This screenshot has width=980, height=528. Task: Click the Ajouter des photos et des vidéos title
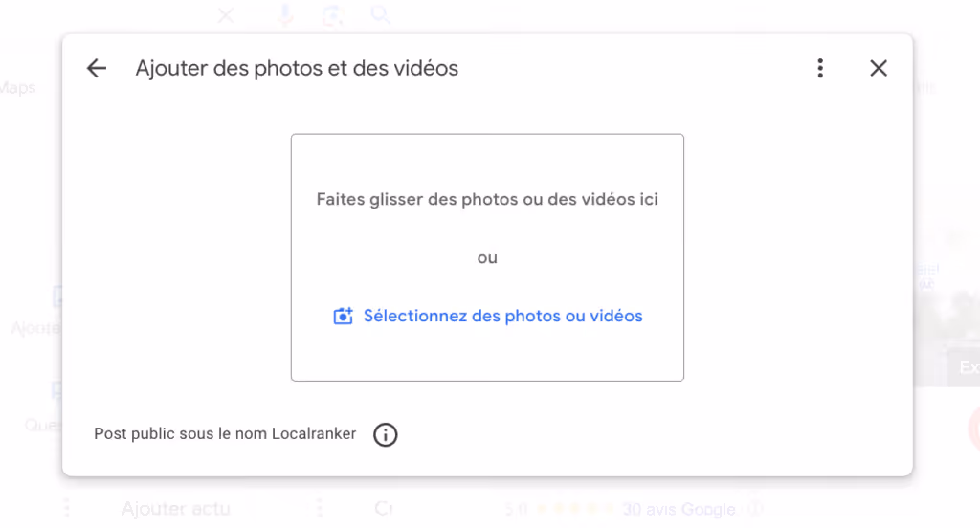click(x=297, y=68)
